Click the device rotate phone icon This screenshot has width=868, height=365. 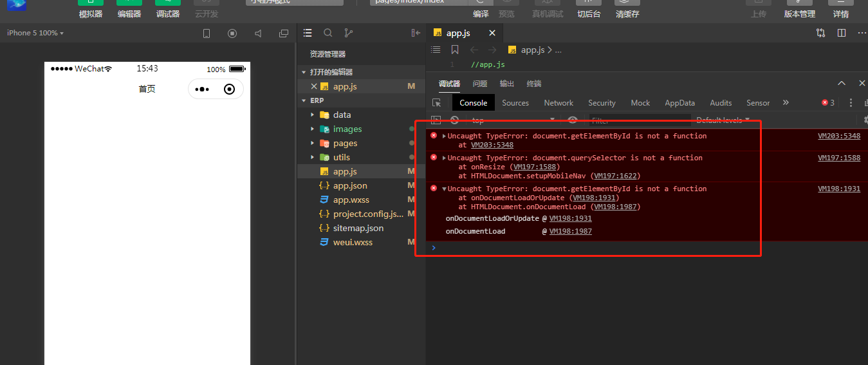point(207,33)
